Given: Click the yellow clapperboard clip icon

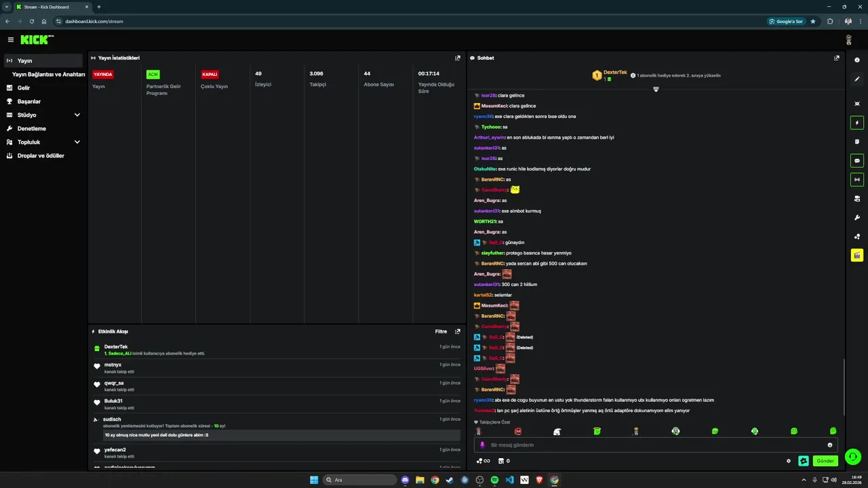Looking at the screenshot, I should (x=857, y=256).
